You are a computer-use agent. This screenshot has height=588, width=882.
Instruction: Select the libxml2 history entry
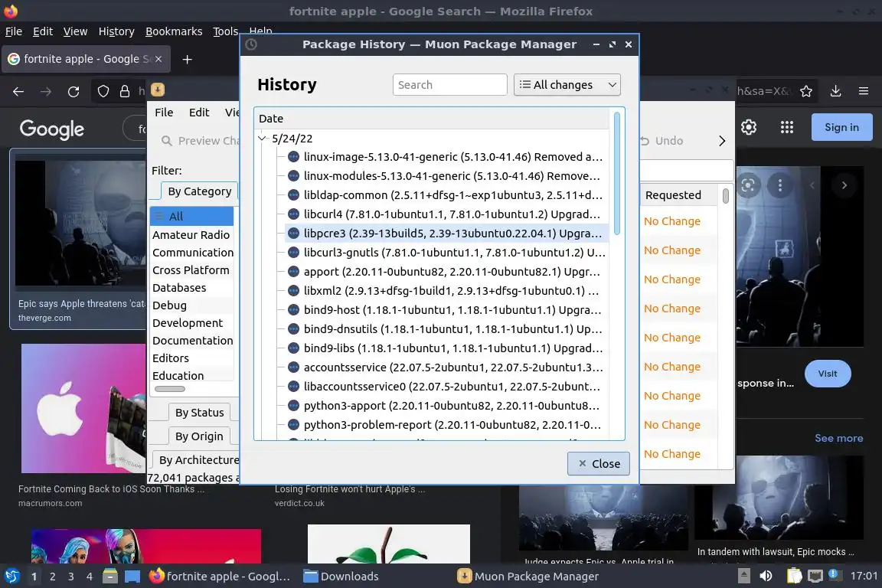[x=446, y=291]
